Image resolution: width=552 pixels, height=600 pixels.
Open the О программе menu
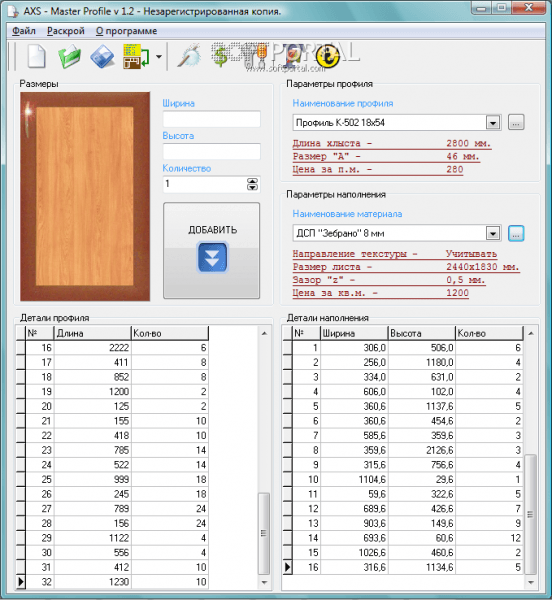(x=126, y=31)
